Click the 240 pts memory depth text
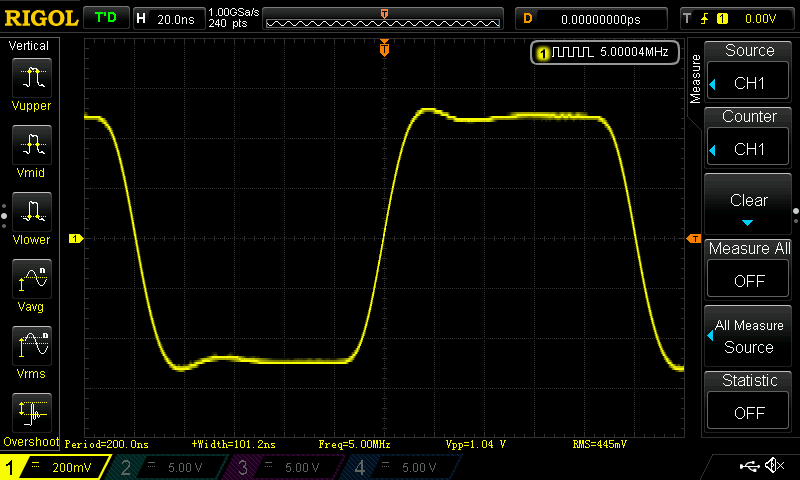 228,23
